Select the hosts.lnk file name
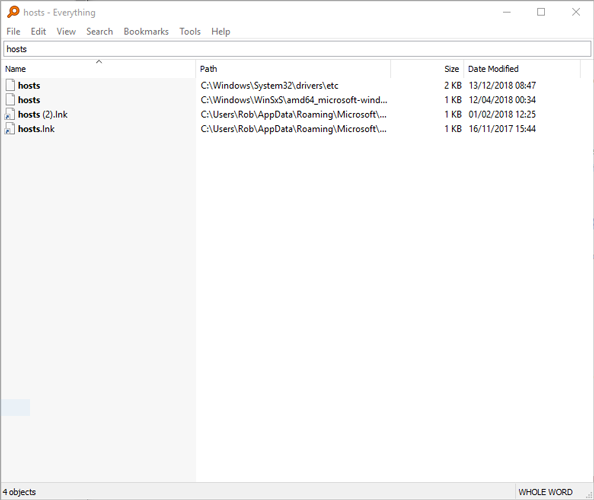594x500 pixels. coord(36,129)
